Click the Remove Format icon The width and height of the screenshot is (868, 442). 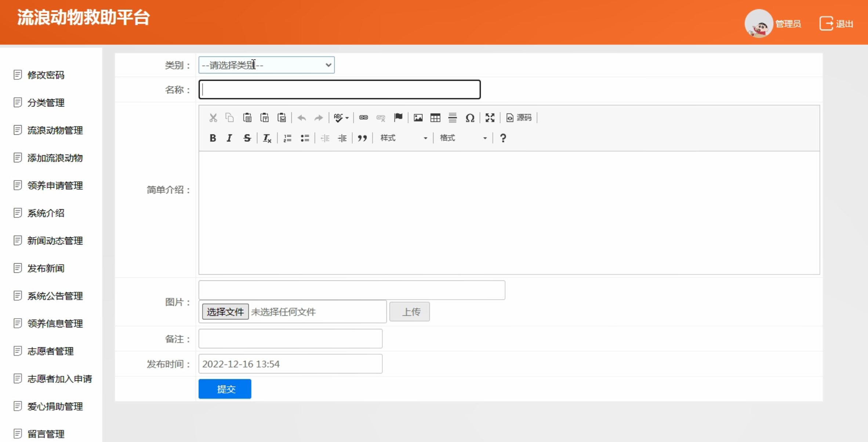pos(267,138)
